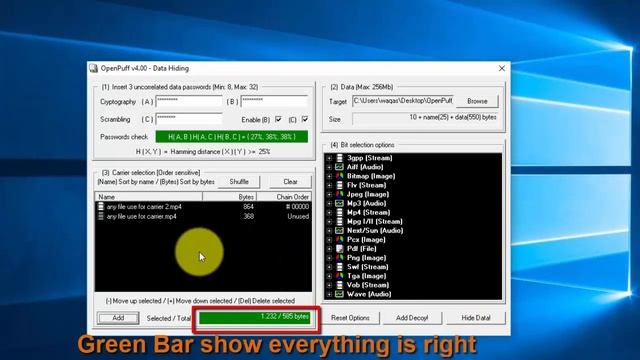640x360 pixels.
Task: Click the Flv (Stream) format icon
Action: pos(339,185)
